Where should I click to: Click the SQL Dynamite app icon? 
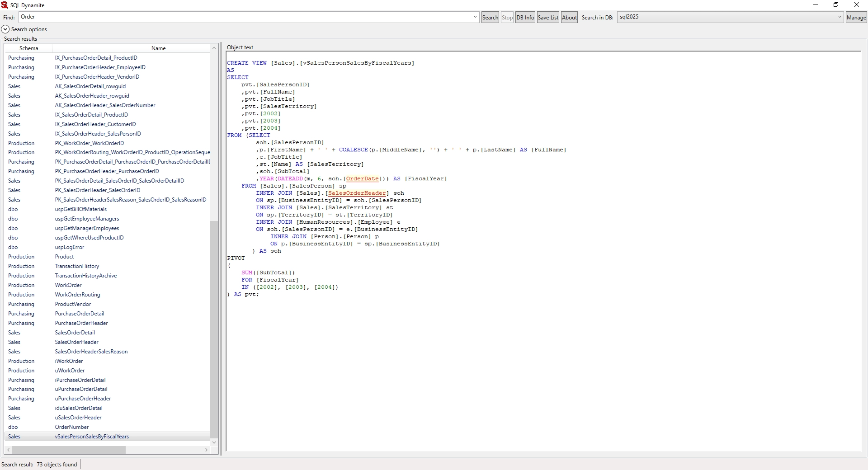(x=5, y=5)
